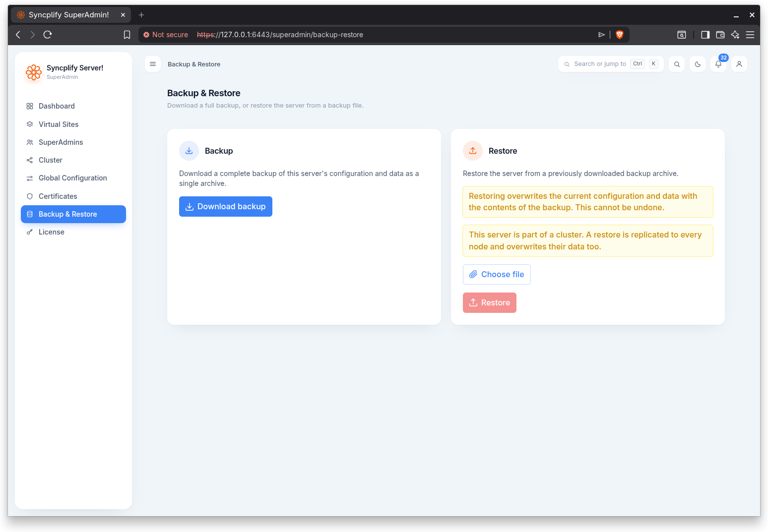The image size is (768, 532).
Task: Open the browser tab search icon
Action: [x=682, y=35]
